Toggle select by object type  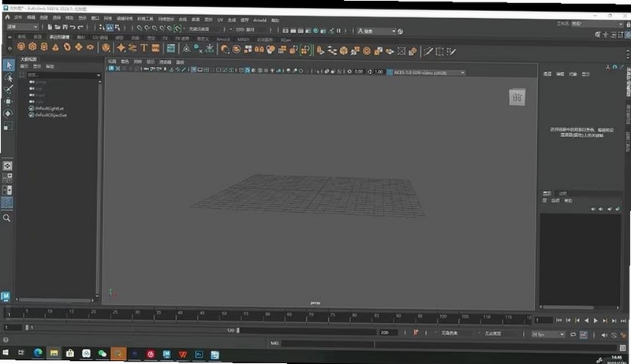point(110,28)
